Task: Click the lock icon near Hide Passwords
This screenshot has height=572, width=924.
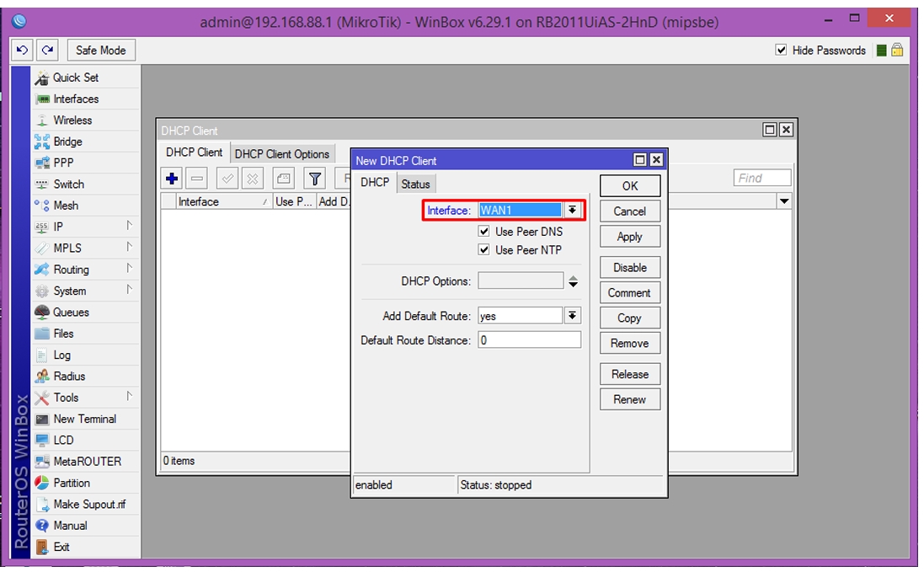Action: [x=897, y=50]
